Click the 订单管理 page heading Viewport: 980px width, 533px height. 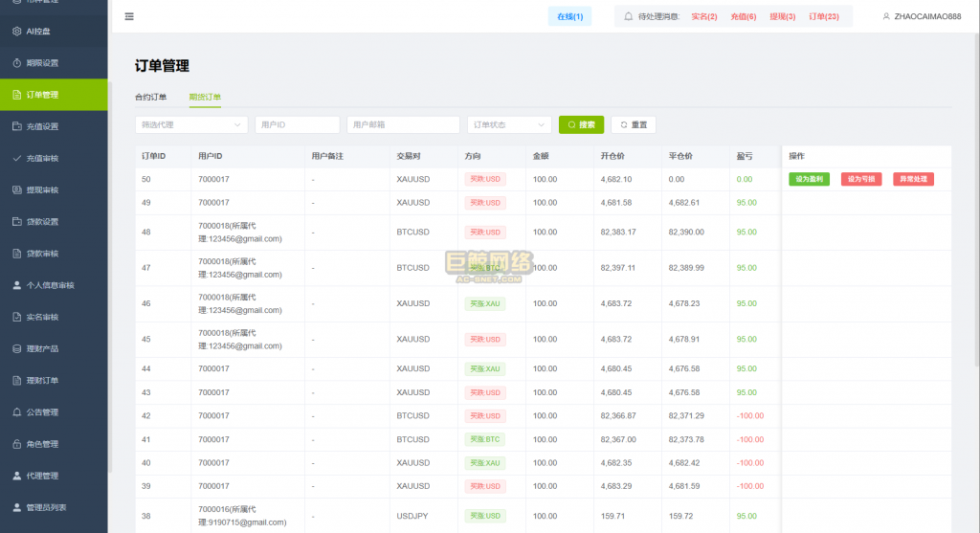click(x=162, y=66)
